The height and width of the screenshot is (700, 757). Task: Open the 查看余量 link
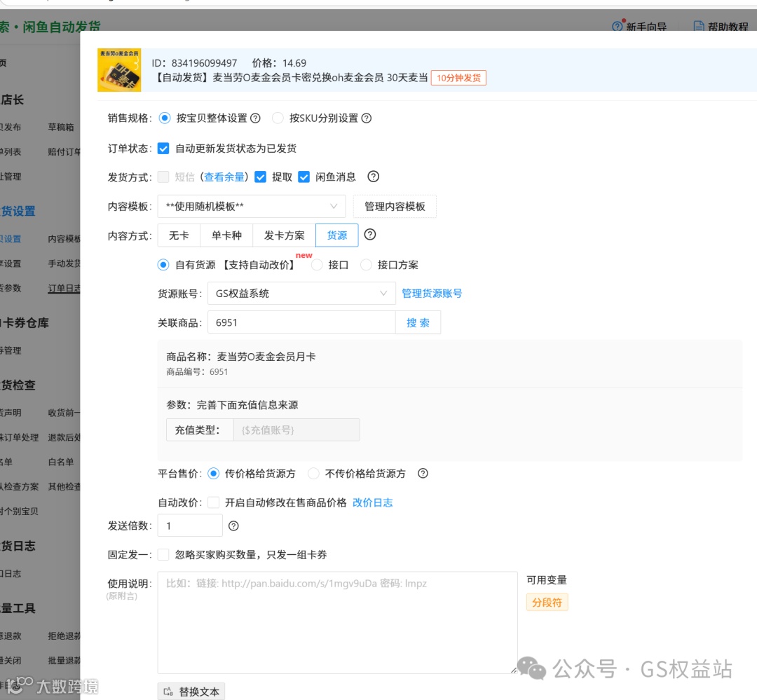click(x=224, y=177)
